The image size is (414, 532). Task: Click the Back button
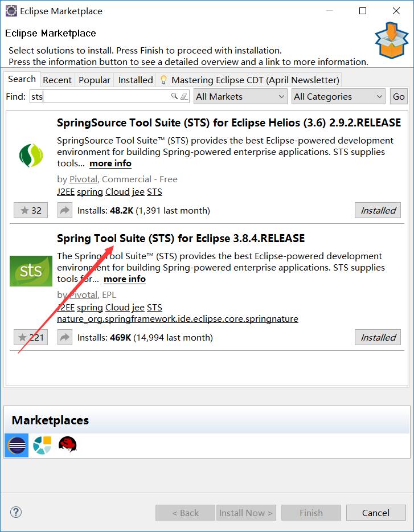click(185, 513)
